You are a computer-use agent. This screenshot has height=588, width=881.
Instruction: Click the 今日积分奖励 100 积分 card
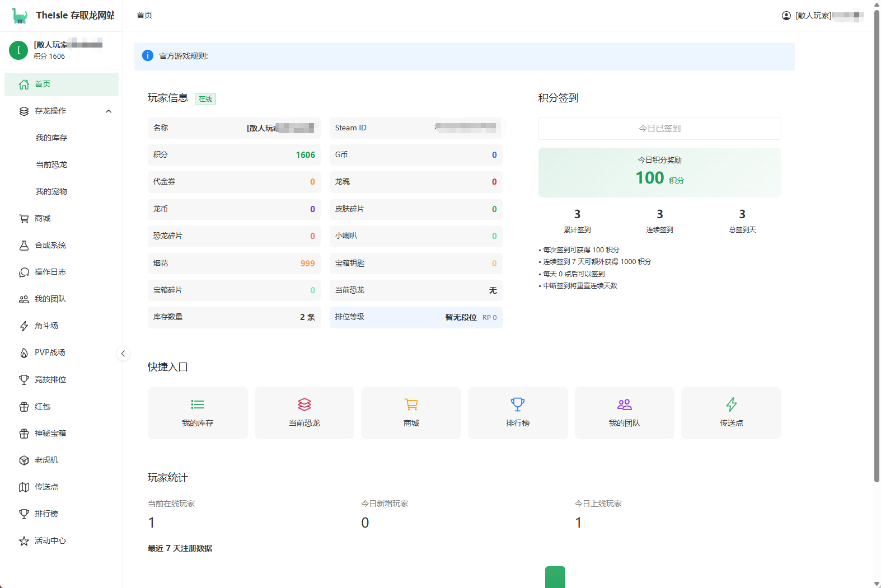[660, 172]
